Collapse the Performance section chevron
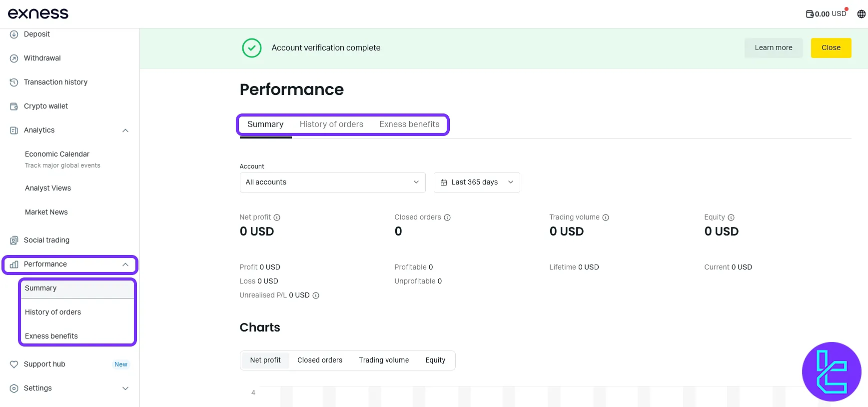Screen dimensions: 868x407 [x=125, y=264]
